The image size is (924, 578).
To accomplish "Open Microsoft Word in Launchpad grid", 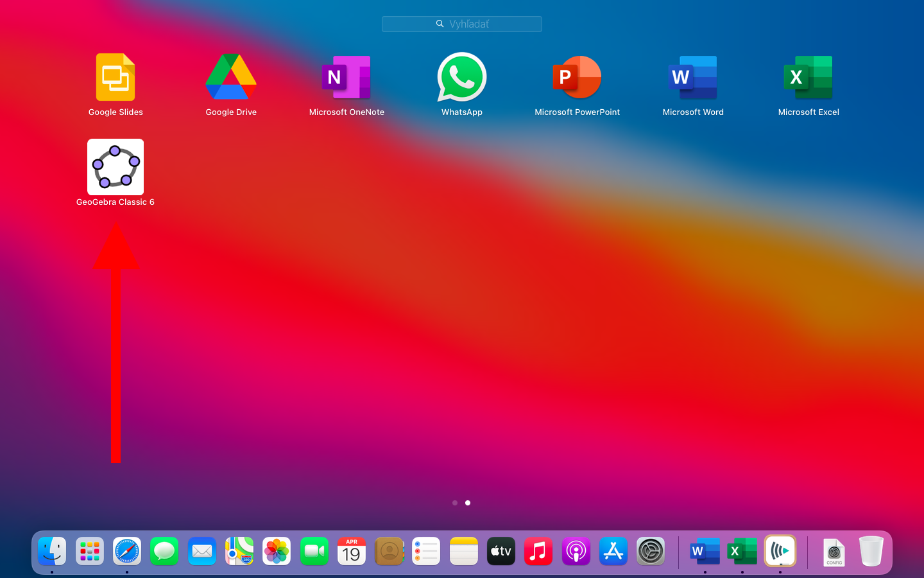I will click(x=693, y=78).
